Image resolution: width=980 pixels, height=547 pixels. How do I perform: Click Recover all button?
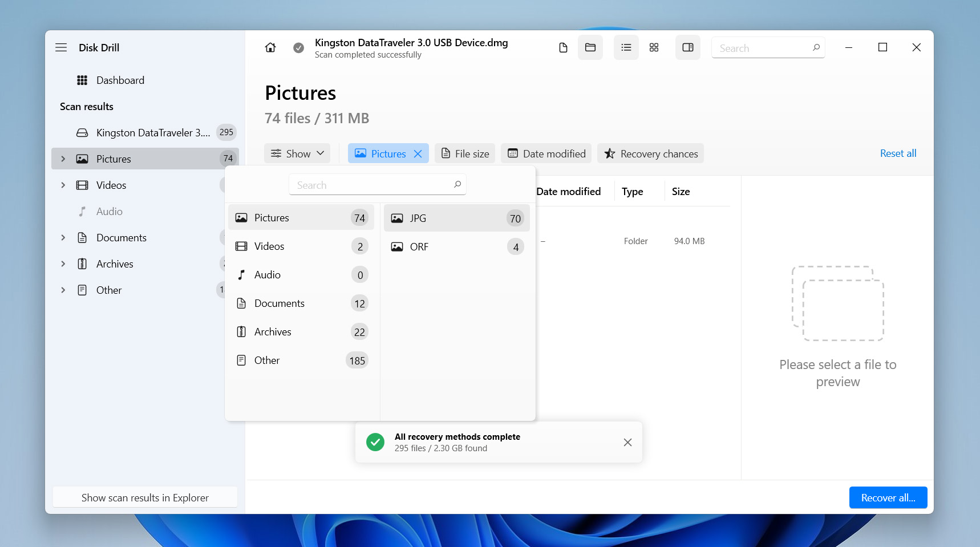(x=888, y=498)
